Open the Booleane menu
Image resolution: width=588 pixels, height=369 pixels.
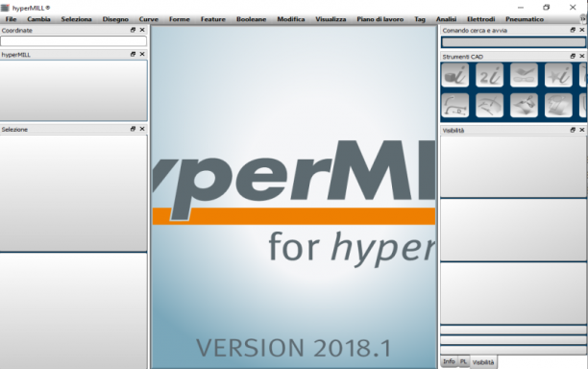(x=252, y=19)
